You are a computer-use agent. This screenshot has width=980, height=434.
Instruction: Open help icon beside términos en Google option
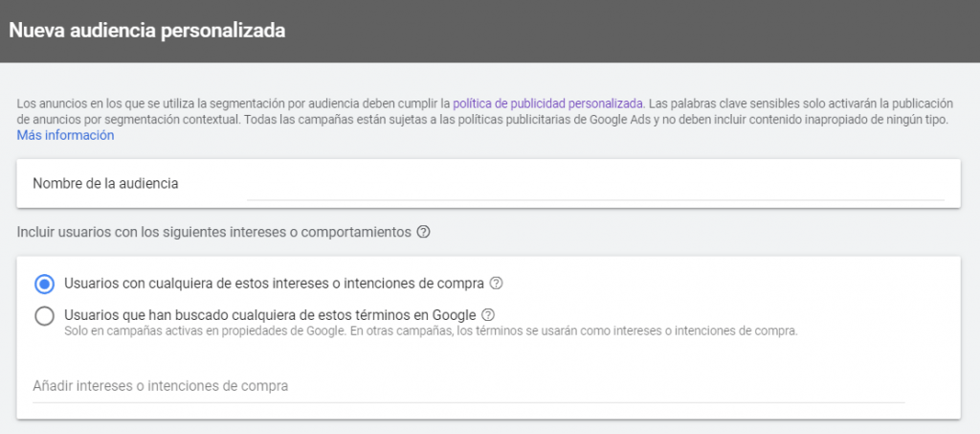[x=489, y=314]
